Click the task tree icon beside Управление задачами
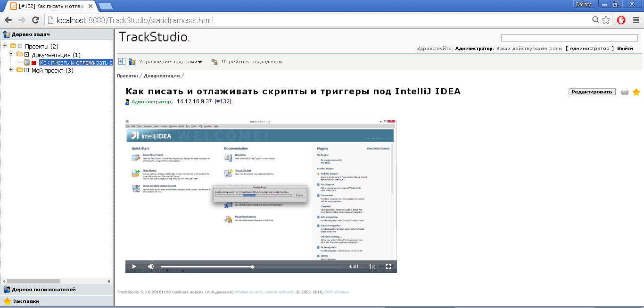The height and width of the screenshot is (308, 644). pyautogui.click(x=132, y=62)
